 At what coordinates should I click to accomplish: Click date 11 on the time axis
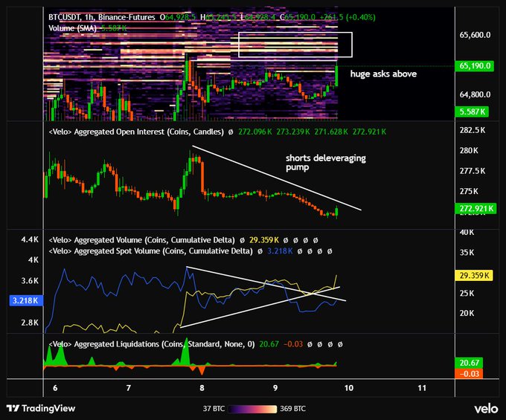click(422, 388)
